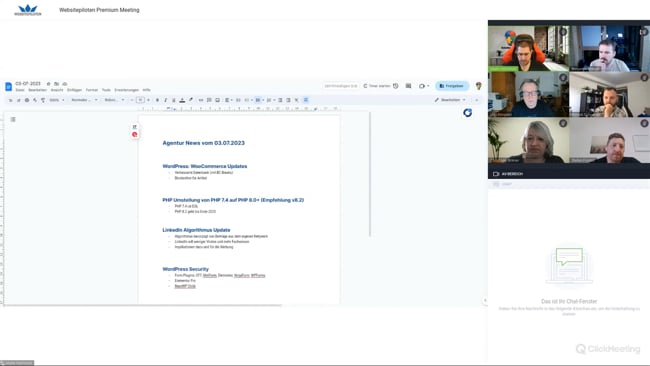Toggle italic formatting

coord(165,100)
